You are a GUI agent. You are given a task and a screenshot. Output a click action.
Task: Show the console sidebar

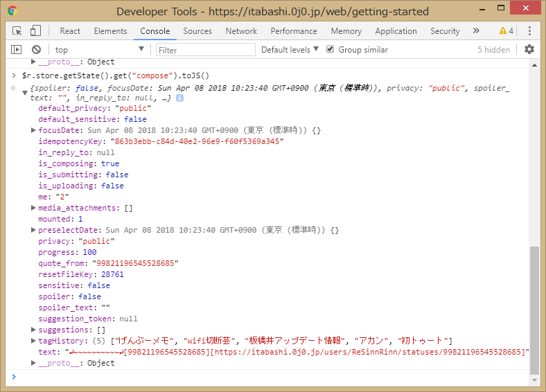pos(17,50)
